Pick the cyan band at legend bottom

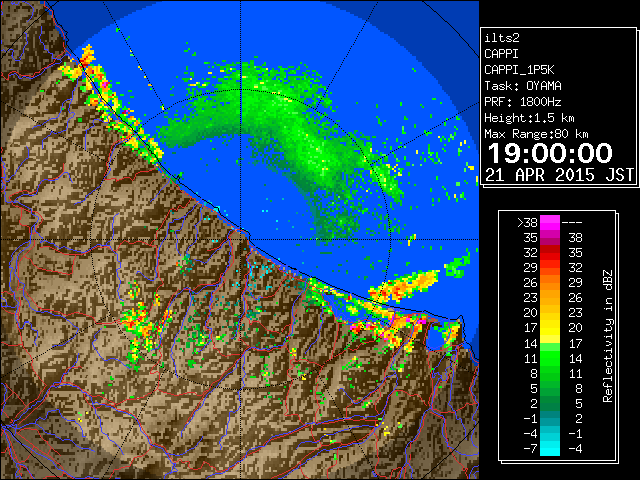click(550, 448)
